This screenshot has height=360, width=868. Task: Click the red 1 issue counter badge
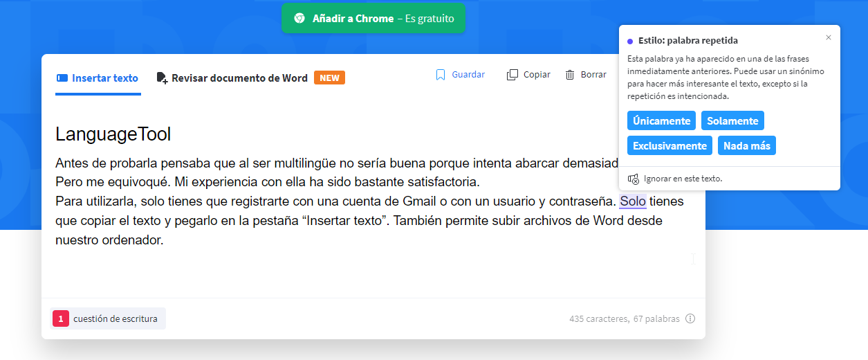click(61, 318)
